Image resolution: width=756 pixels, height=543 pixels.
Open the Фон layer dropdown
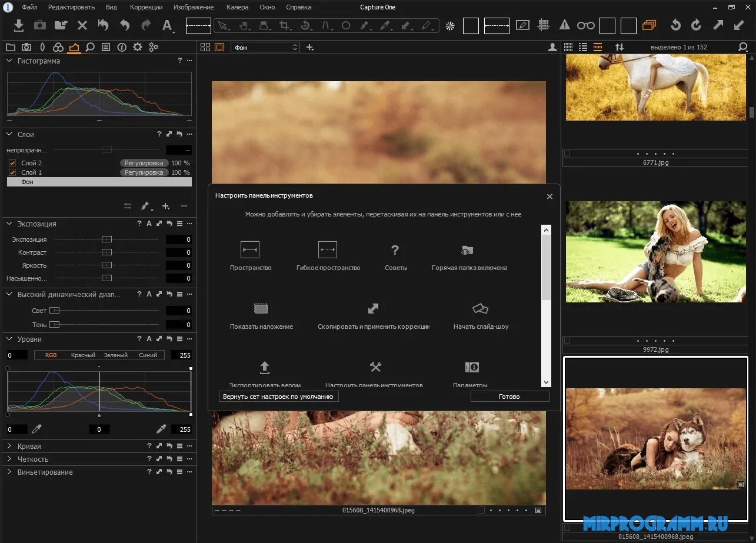tap(265, 47)
